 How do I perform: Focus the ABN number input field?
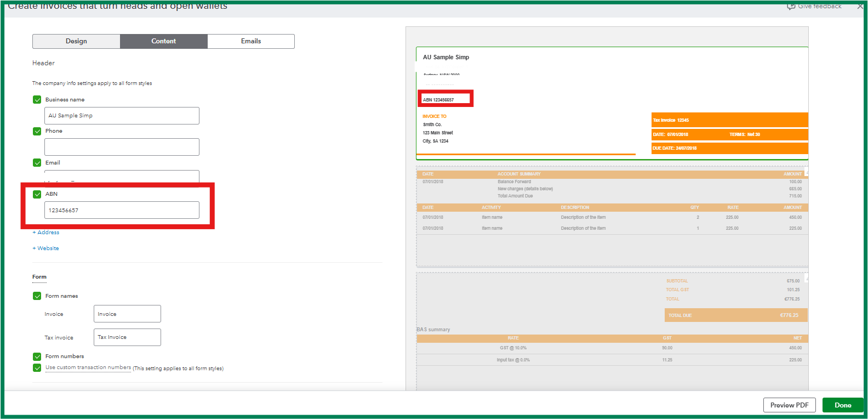(x=122, y=210)
